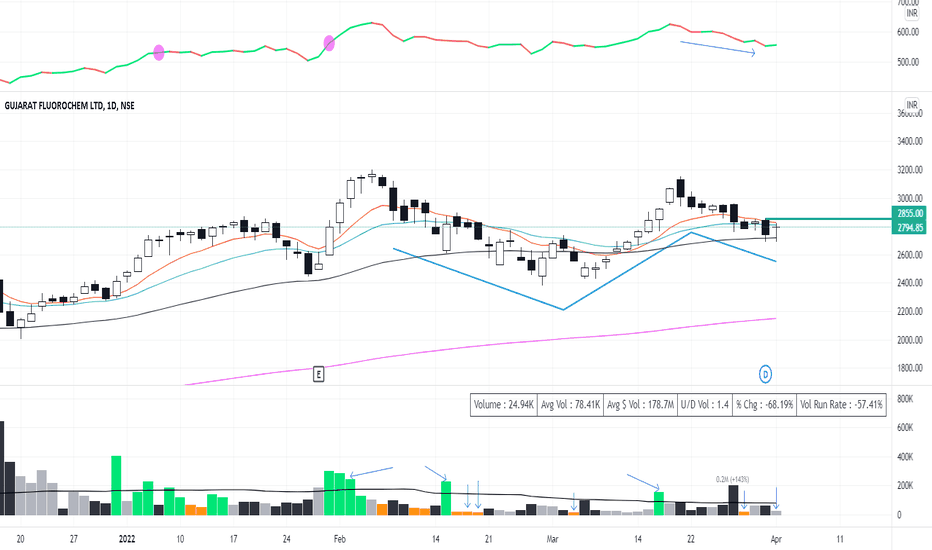Click the tall green volume bar near 2022
This screenshot has height=550, width=932.
pos(116,485)
